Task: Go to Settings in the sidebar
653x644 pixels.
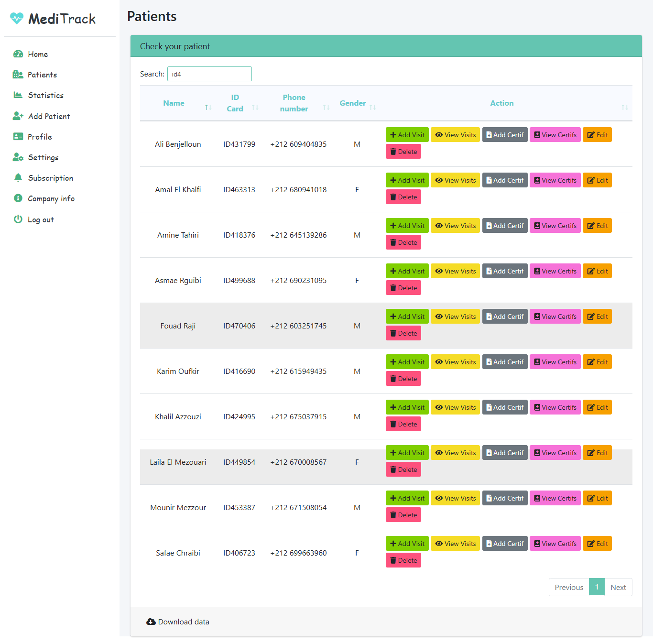Action: [x=43, y=157]
